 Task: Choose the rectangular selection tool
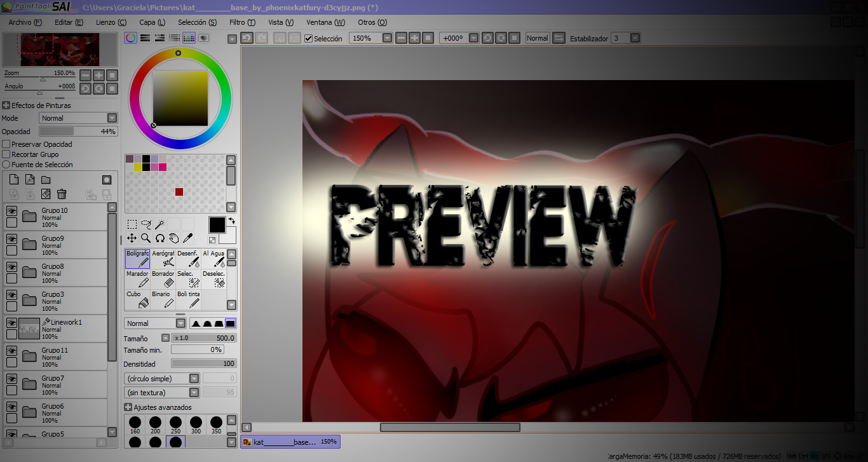click(x=132, y=224)
